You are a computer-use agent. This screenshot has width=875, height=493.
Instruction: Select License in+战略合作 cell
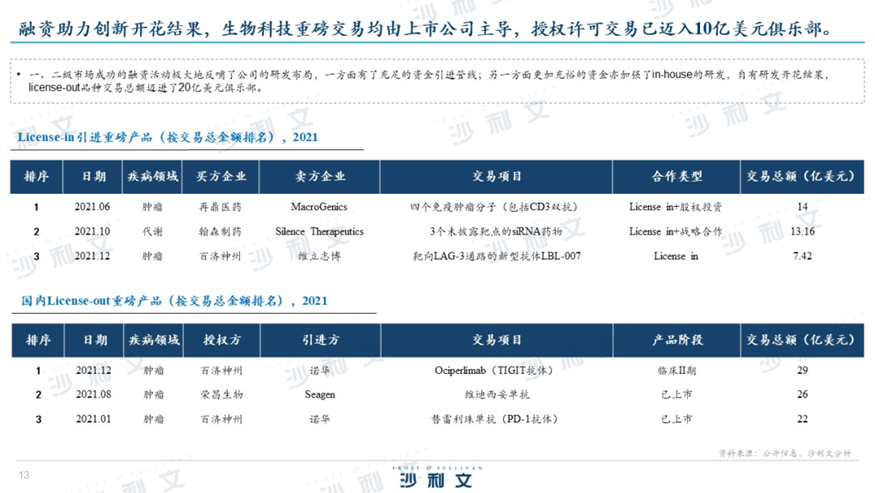(x=676, y=232)
